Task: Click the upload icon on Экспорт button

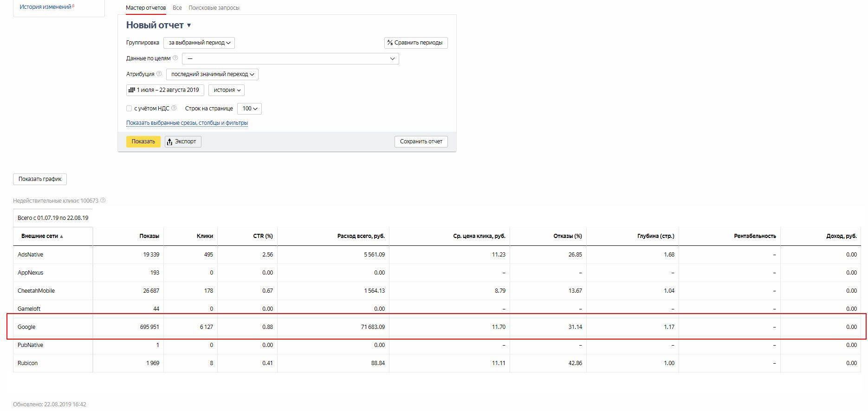Action: tap(170, 141)
